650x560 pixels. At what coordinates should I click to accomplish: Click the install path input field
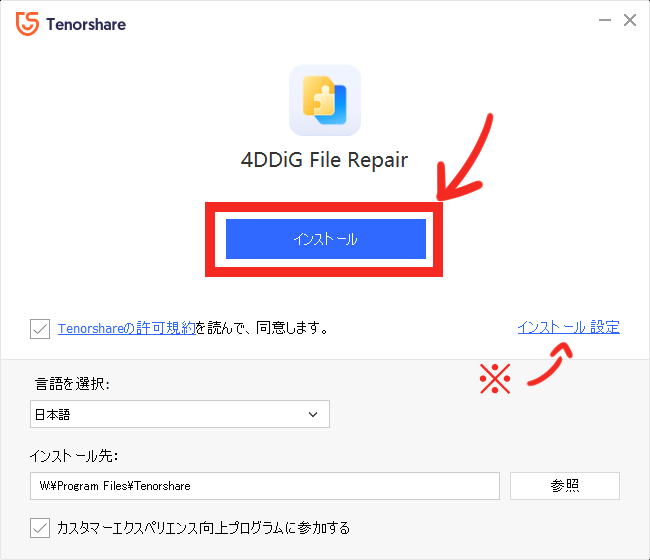tap(264, 485)
